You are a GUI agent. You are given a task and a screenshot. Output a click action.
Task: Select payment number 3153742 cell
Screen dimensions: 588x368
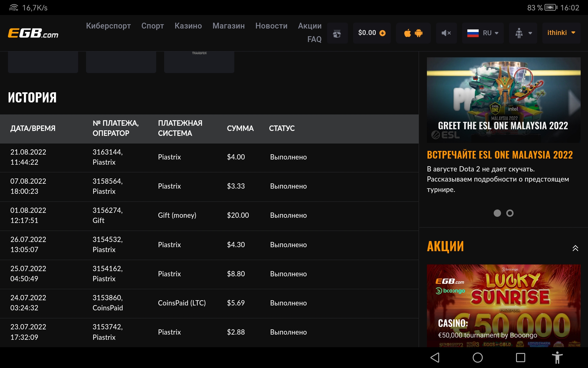[x=107, y=332]
